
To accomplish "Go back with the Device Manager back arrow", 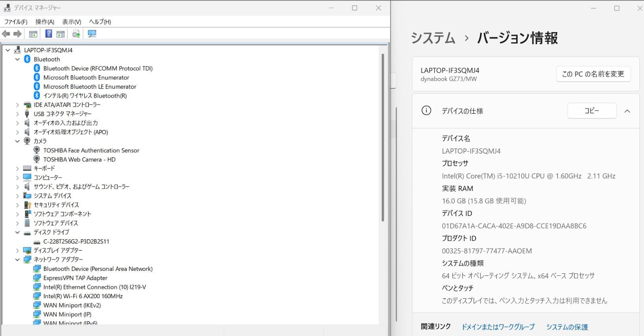I will (x=6, y=34).
